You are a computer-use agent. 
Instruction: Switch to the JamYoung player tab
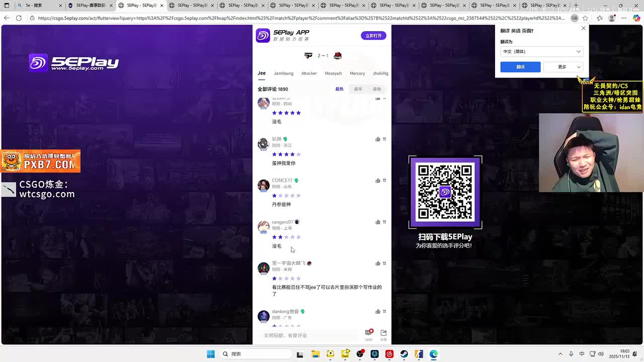[283, 73]
